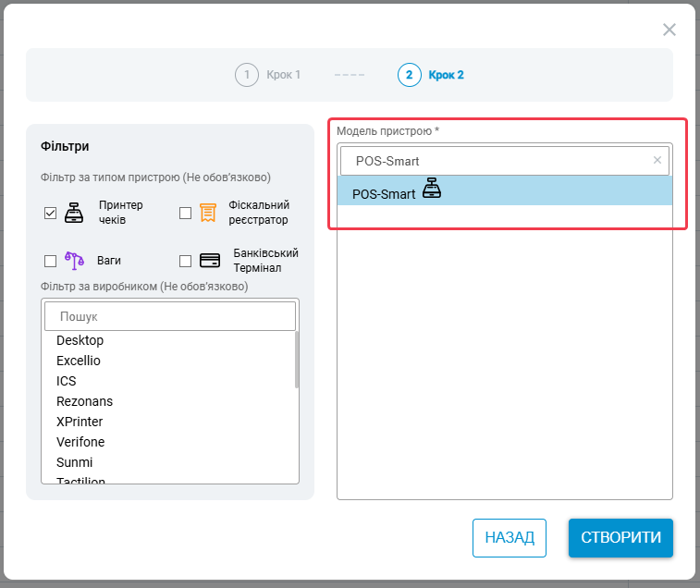Choose Verifone in manufacturer list

coord(80,442)
